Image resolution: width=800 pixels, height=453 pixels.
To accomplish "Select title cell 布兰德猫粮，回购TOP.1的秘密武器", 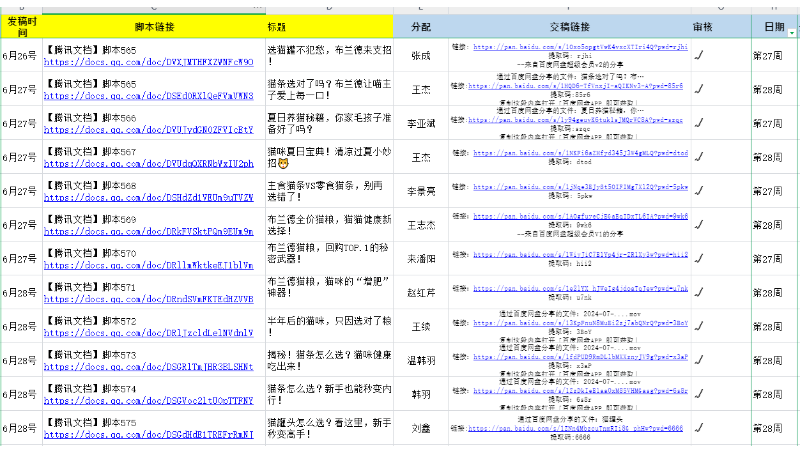I will (x=329, y=259).
